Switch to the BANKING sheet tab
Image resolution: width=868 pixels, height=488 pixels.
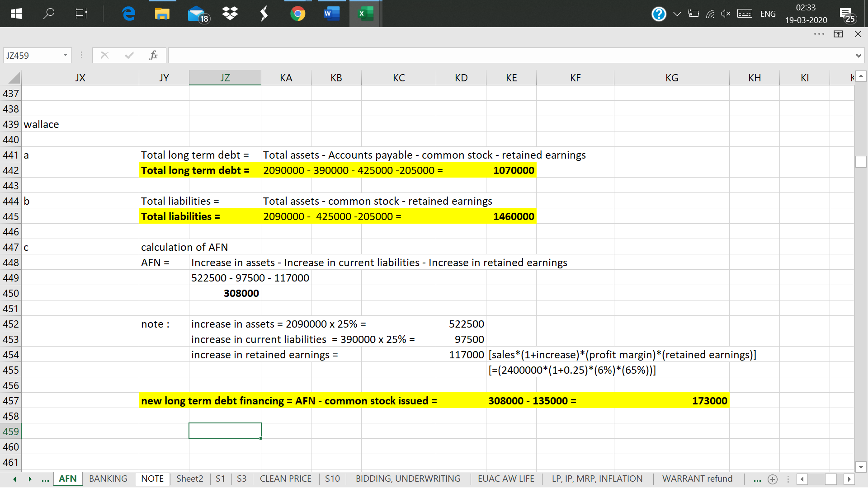(x=108, y=479)
